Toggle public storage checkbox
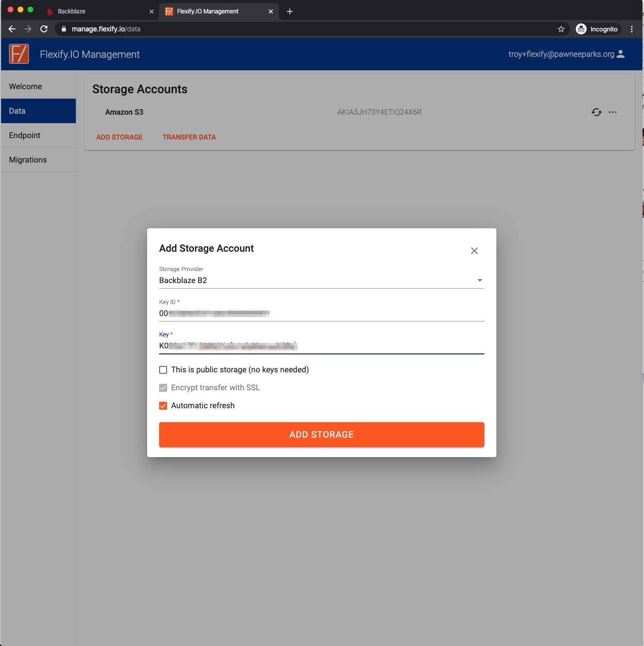644x646 pixels. (163, 370)
